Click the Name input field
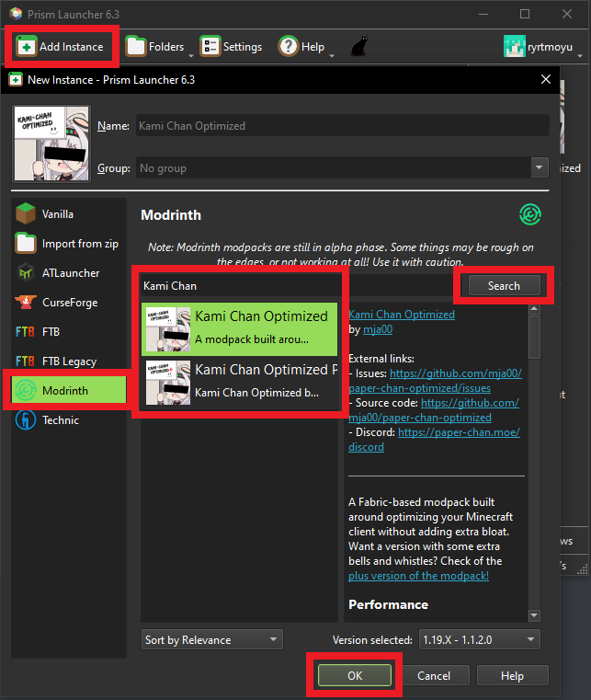 [343, 125]
